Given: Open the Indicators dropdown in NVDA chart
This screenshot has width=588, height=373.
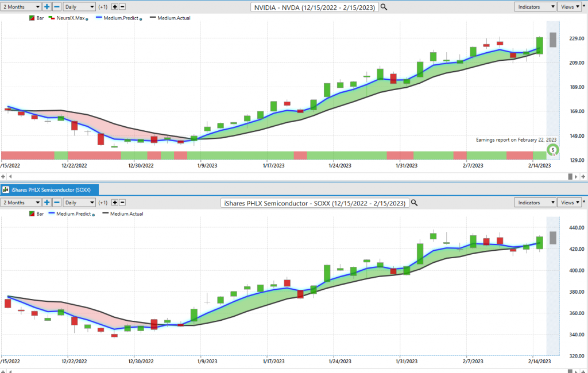Looking at the screenshot, I should point(535,7).
